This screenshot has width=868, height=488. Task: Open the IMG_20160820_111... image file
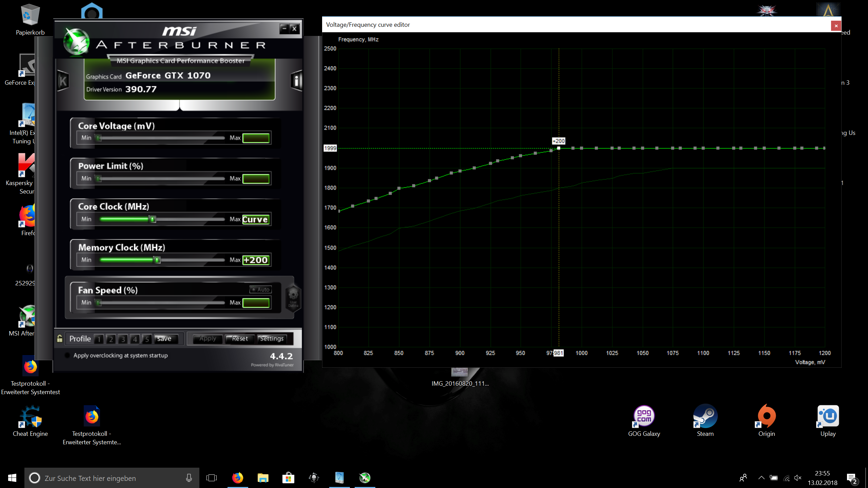pyautogui.click(x=460, y=377)
